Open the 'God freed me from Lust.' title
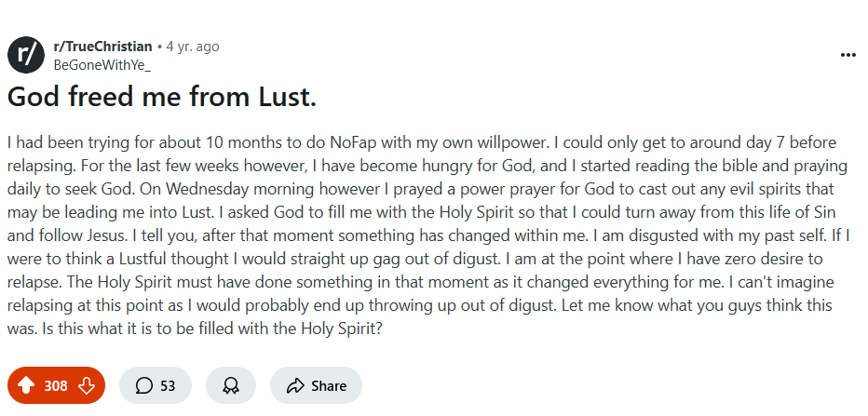This screenshot has height=416, width=868. pos(162,97)
